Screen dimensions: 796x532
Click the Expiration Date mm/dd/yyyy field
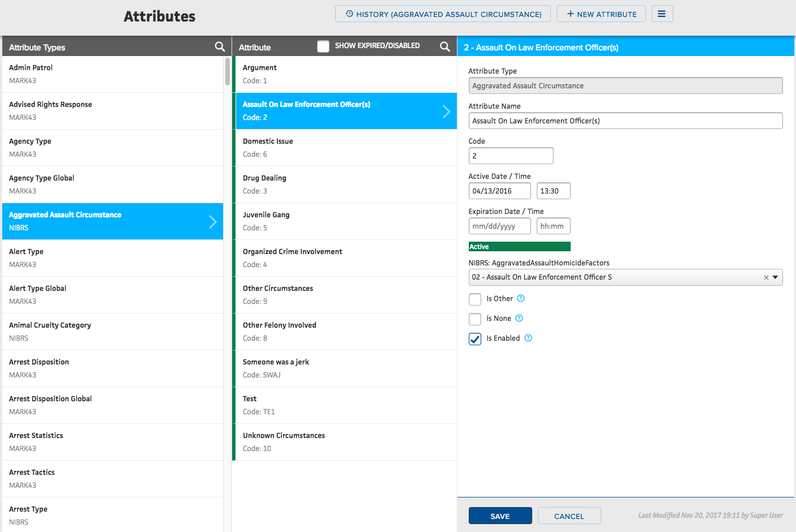499,225
